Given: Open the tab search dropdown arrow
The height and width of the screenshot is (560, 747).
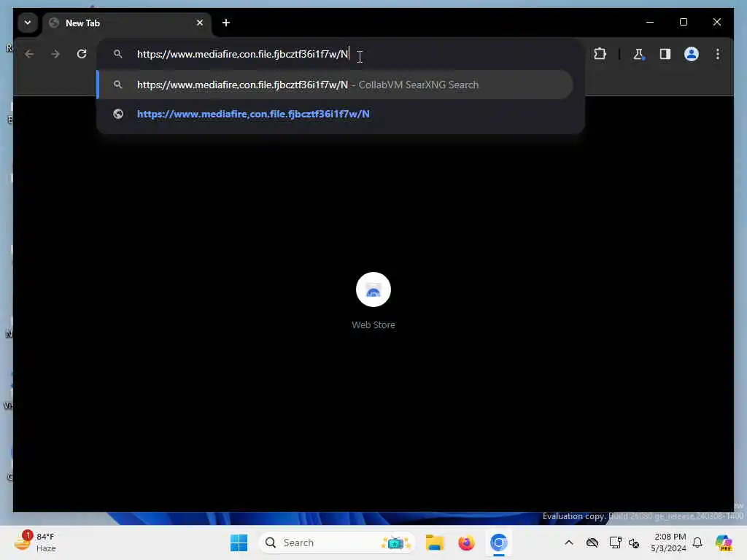Looking at the screenshot, I should click(28, 23).
